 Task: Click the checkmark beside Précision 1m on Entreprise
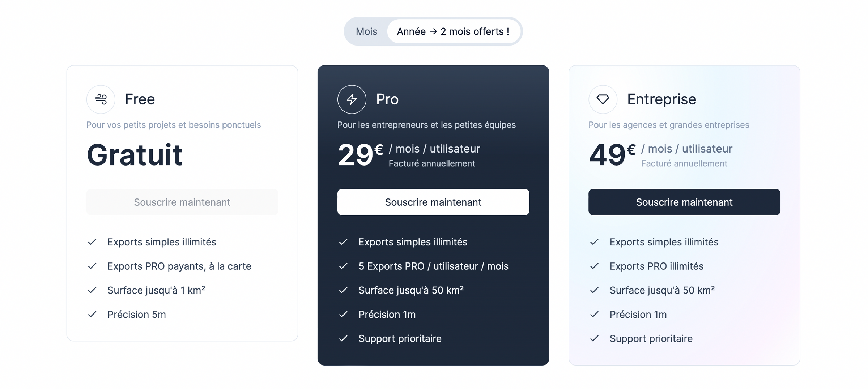[x=595, y=315]
